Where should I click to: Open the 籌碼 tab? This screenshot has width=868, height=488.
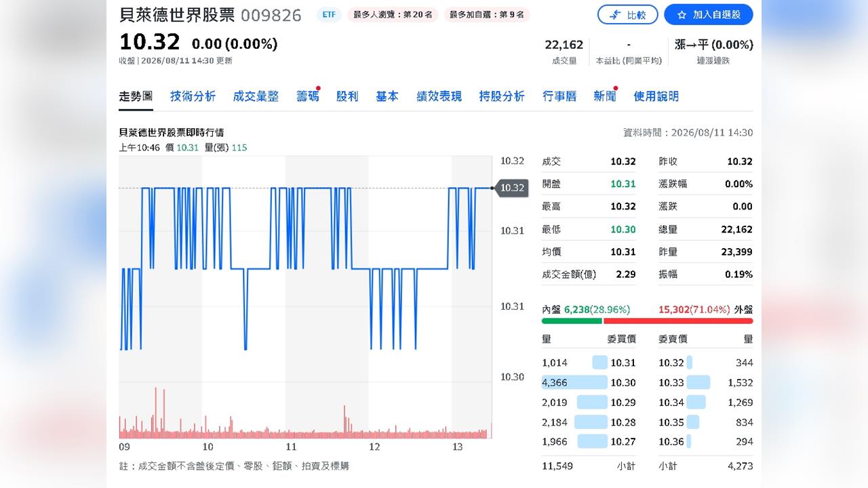[307, 96]
